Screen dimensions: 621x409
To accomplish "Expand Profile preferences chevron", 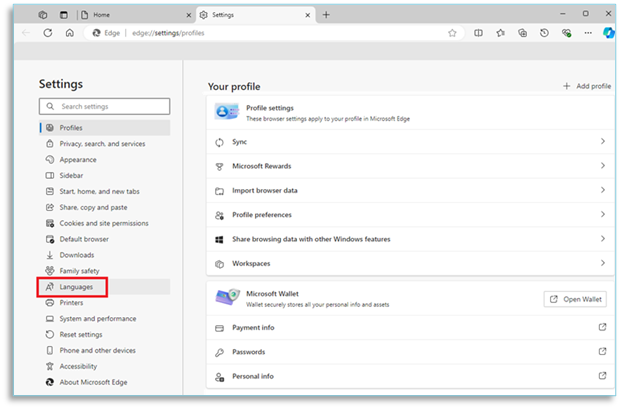I will point(603,214).
